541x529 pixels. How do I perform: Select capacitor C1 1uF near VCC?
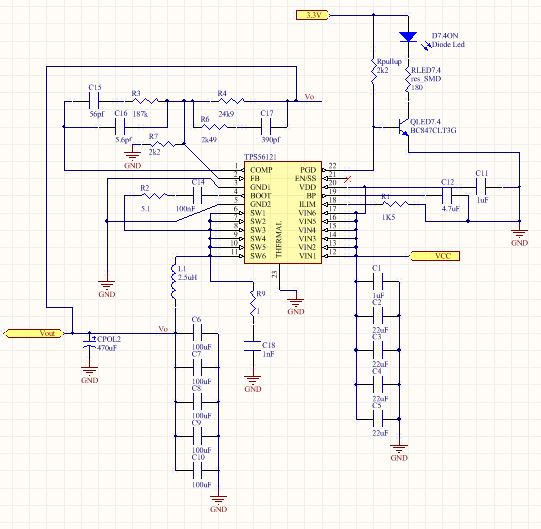click(x=378, y=282)
